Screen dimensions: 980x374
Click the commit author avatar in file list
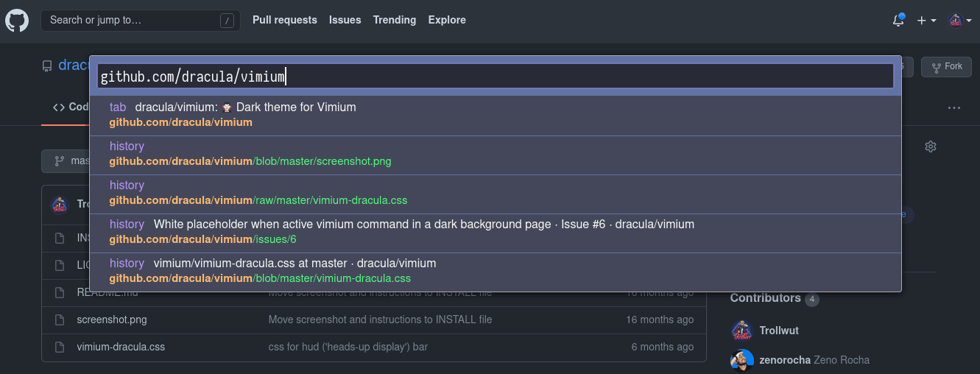coord(60,205)
